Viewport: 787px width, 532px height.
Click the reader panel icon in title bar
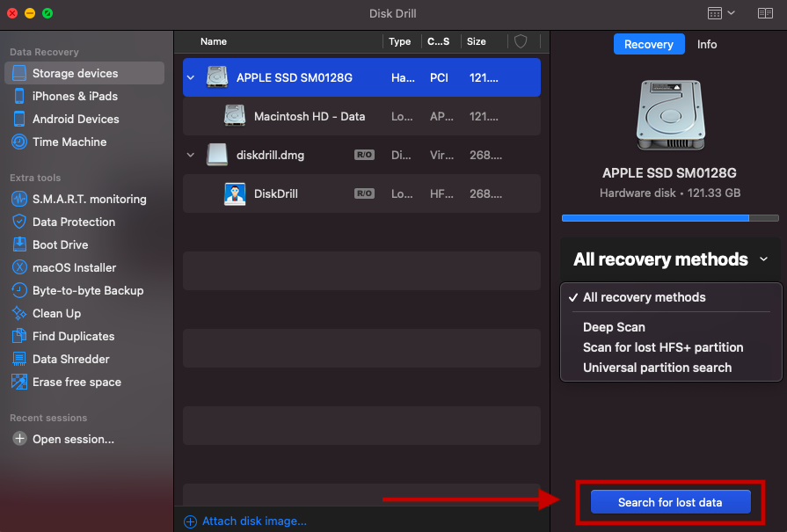point(765,13)
